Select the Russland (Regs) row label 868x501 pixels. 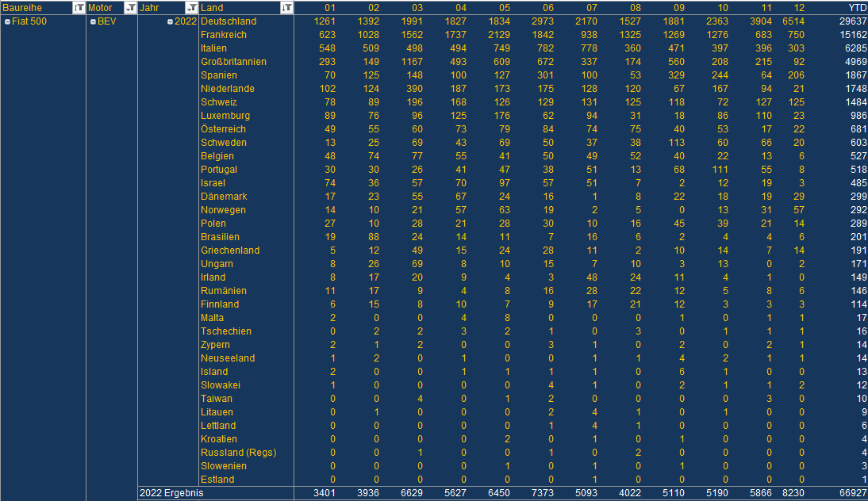pos(238,453)
